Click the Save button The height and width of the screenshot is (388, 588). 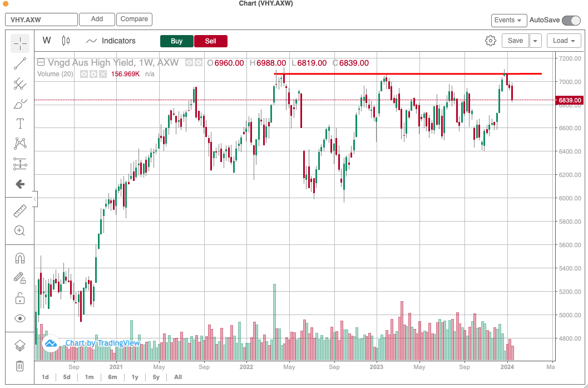pos(515,41)
